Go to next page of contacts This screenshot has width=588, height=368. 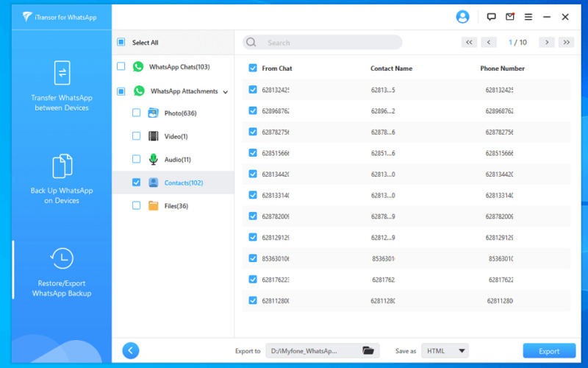[547, 43]
